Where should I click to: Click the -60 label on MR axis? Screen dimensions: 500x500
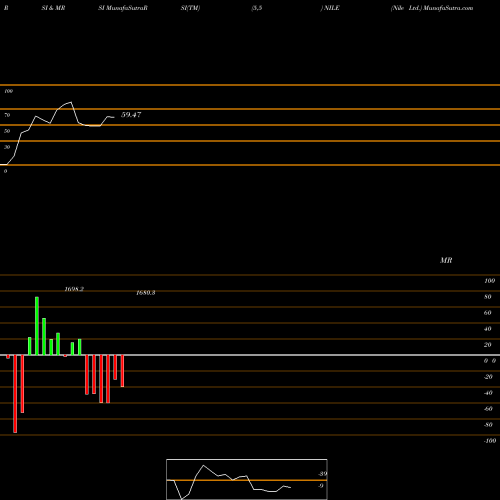point(488,409)
